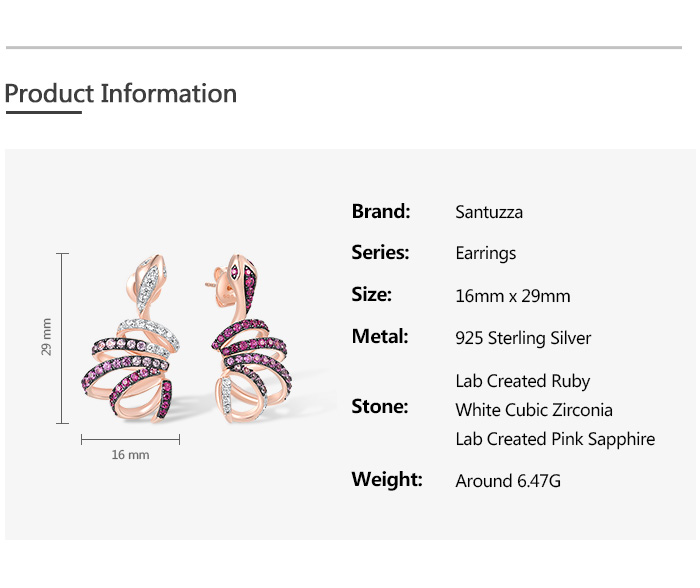Click the vertical height measurement line
700x588 pixels.
(62, 338)
